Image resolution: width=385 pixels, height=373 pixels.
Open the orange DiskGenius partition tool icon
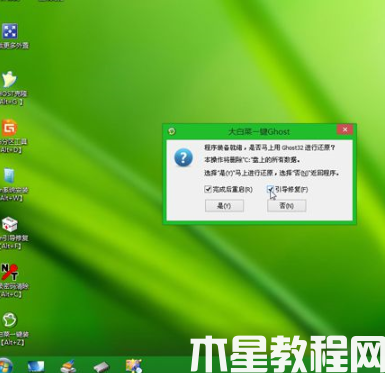click(x=9, y=128)
